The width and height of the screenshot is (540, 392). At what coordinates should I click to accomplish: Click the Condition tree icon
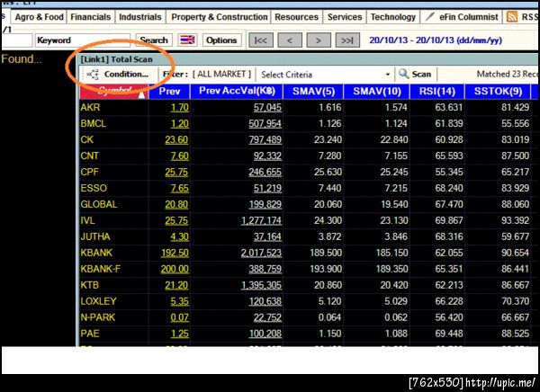coord(93,75)
